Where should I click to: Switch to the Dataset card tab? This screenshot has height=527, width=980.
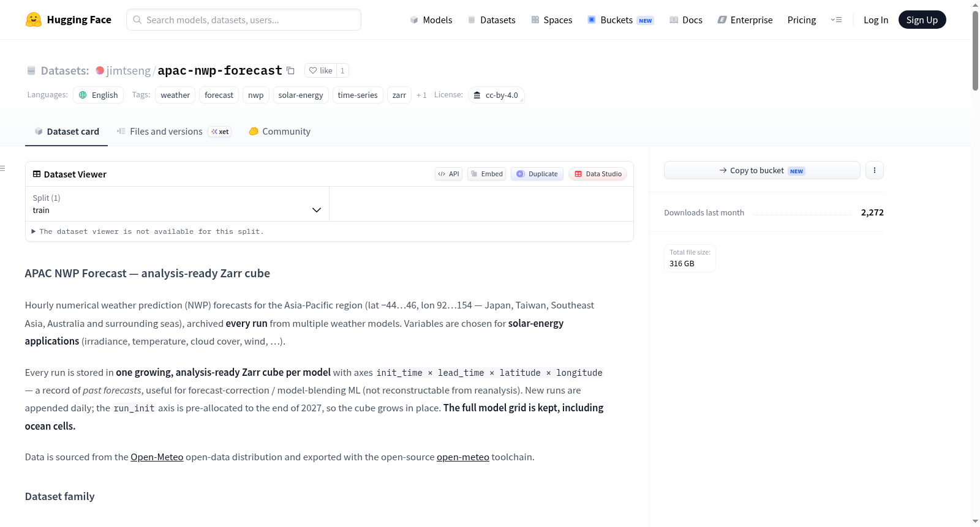pyautogui.click(x=67, y=132)
